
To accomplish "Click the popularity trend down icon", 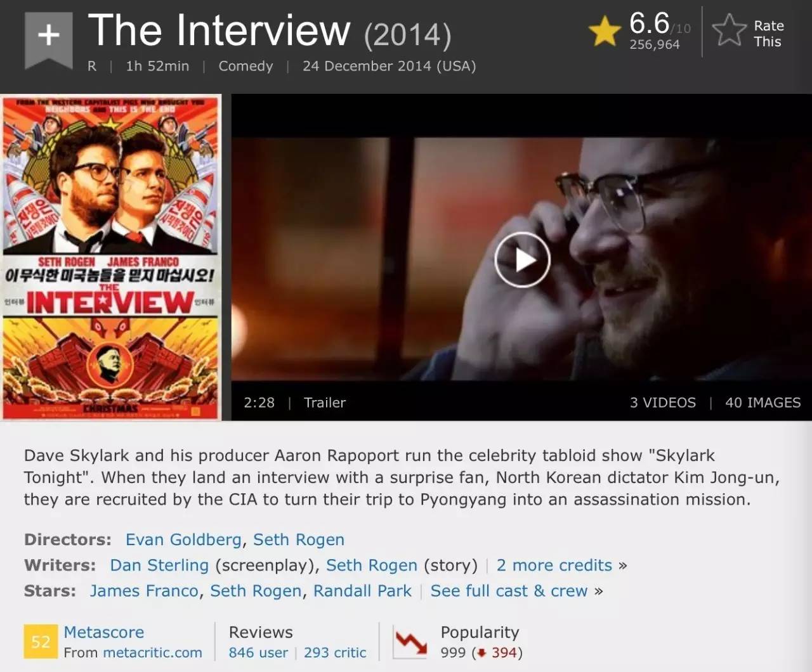I will coord(410,642).
